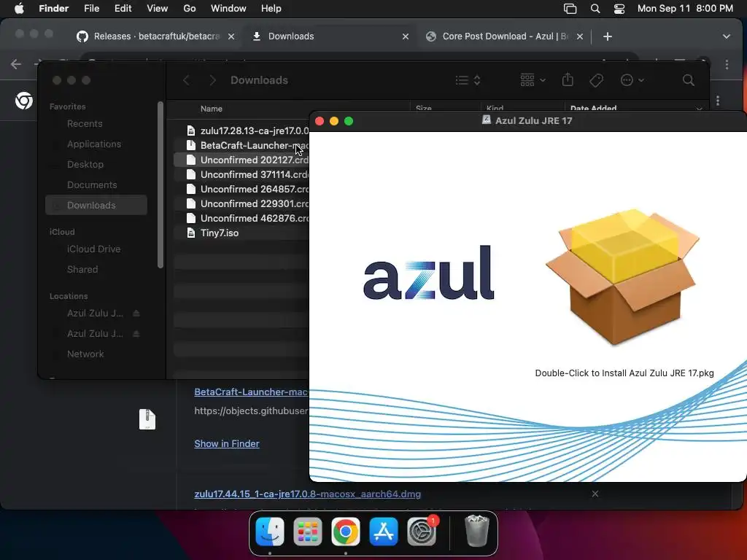The image size is (747, 560).
Task: Change Finder list view options
Action: (468, 80)
